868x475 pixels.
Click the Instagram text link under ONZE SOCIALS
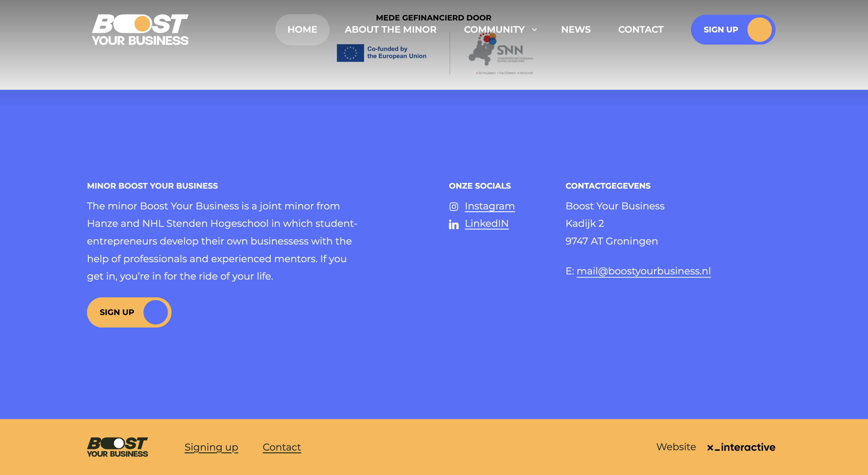(x=490, y=206)
